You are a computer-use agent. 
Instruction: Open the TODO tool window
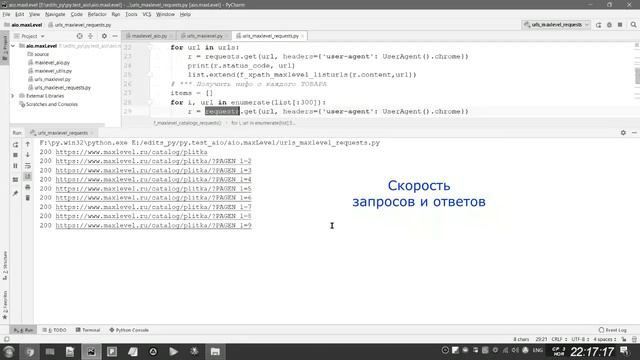click(x=54, y=330)
